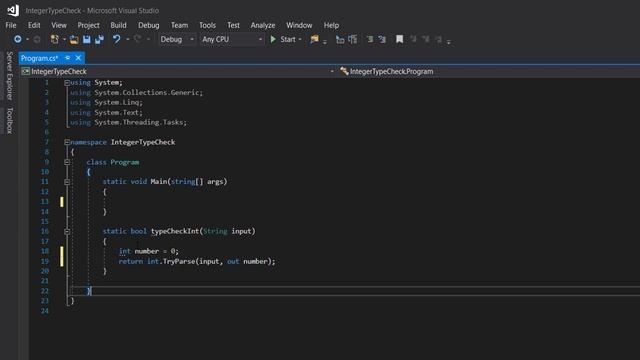Open the Toolbox side tab
Image resolution: width=640 pixels, height=360 pixels.
(9, 121)
